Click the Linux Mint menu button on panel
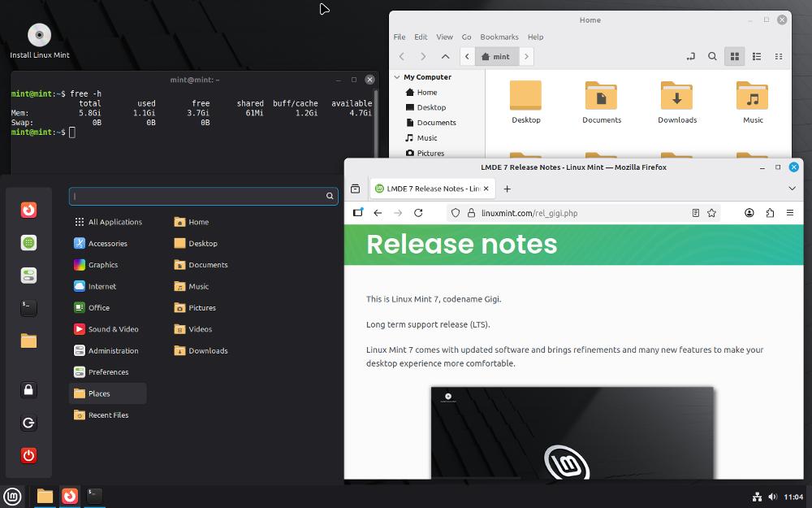Screen dimensions: 812x508 point(12,497)
